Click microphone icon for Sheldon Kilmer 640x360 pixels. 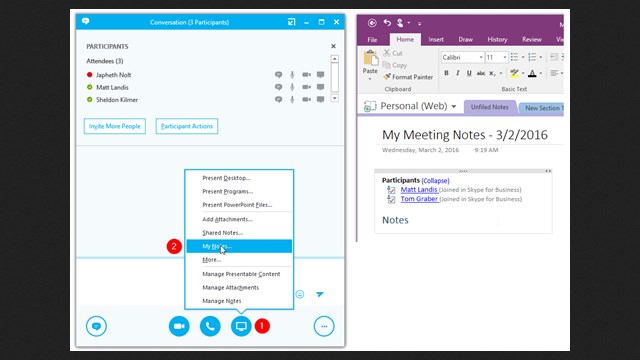point(292,99)
